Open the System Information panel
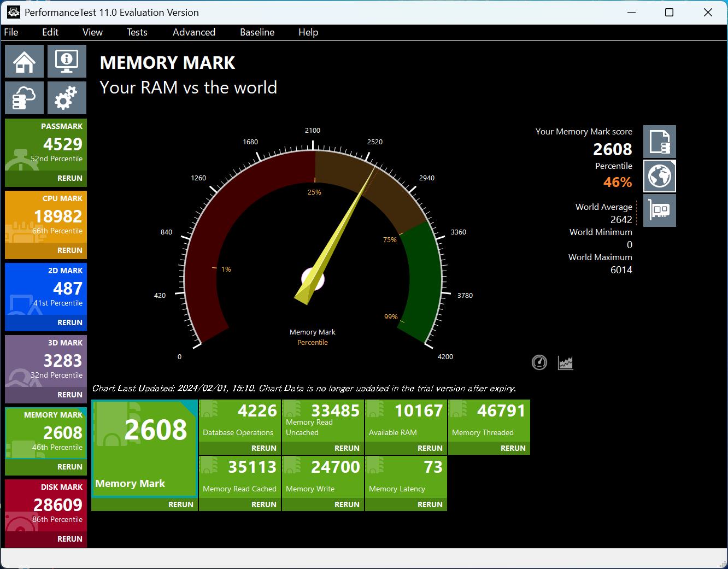Viewport: 728px width, 569px height. point(67,61)
